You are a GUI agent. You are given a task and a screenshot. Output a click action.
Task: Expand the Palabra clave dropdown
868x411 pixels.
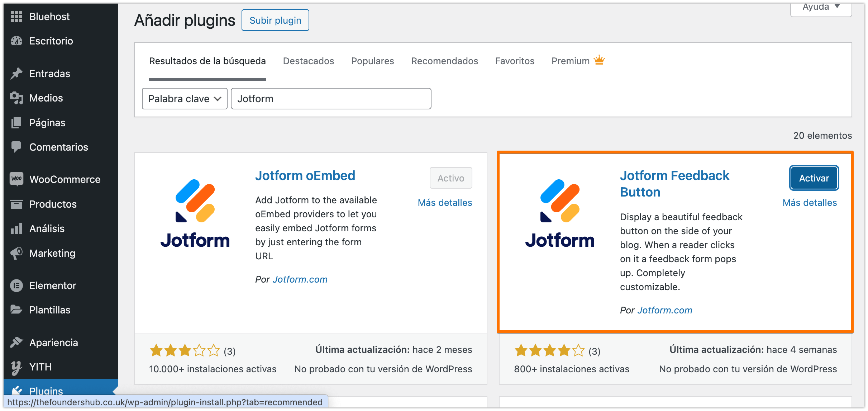click(x=185, y=99)
